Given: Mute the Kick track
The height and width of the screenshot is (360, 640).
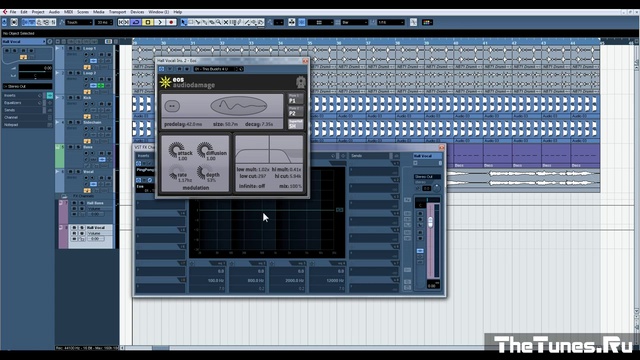Looking at the screenshot, I should 70,98.
